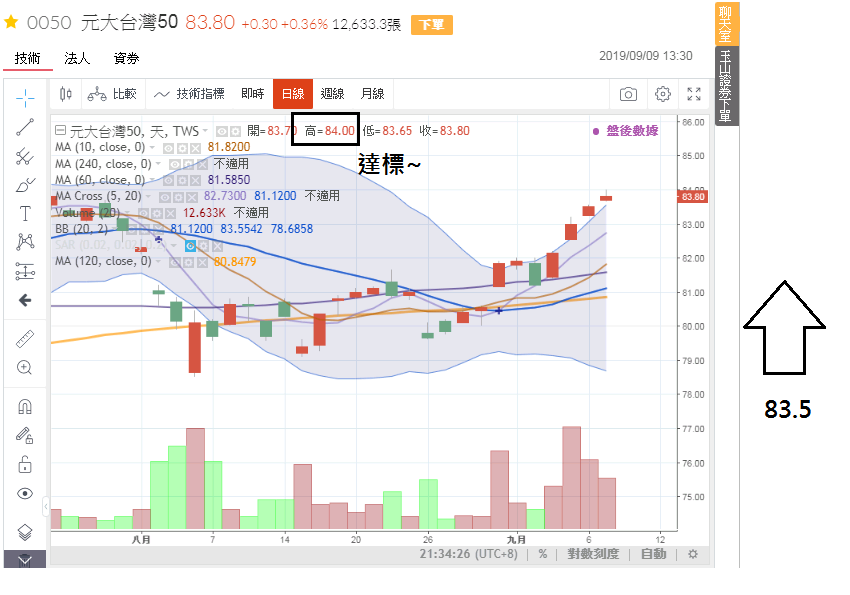Remove the MA (10, close, 0) indicator

coord(195,148)
